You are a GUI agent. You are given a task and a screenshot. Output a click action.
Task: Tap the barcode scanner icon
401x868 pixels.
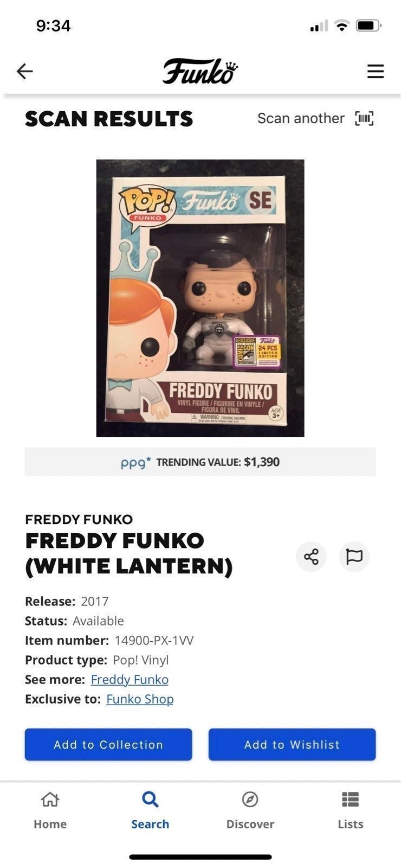[364, 118]
